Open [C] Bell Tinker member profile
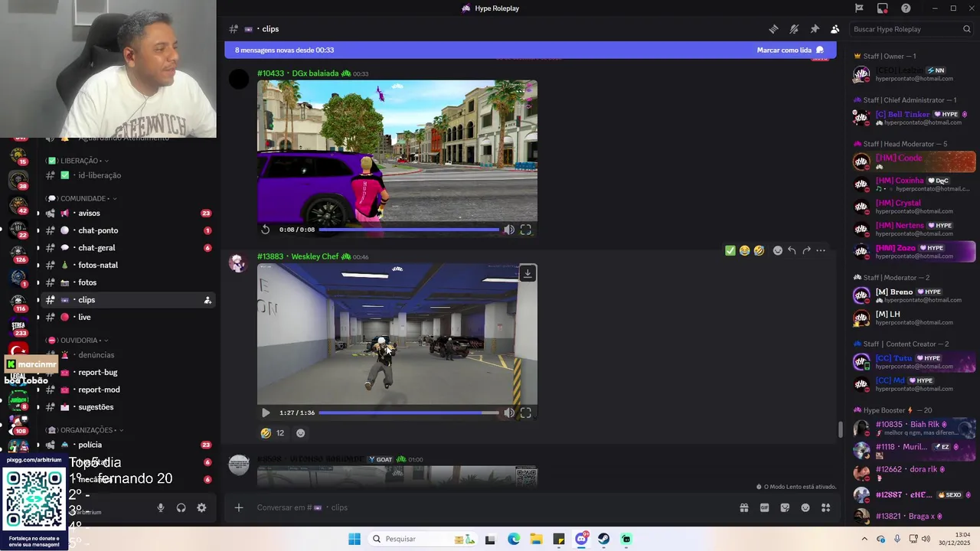Image resolution: width=980 pixels, height=551 pixels. [x=913, y=118]
